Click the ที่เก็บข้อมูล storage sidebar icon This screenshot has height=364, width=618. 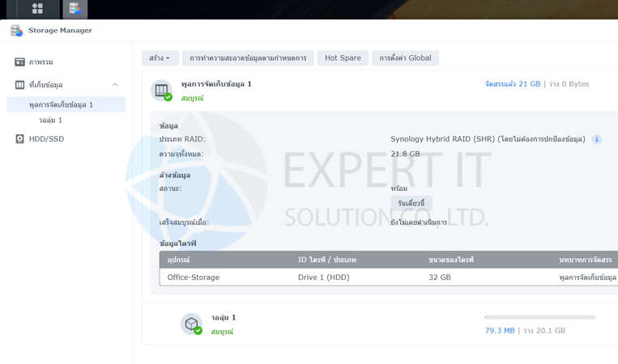click(19, 85)
